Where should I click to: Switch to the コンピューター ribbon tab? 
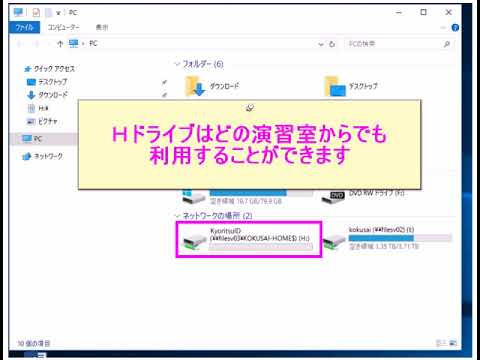pyautogui.click(x=63, y=27)
